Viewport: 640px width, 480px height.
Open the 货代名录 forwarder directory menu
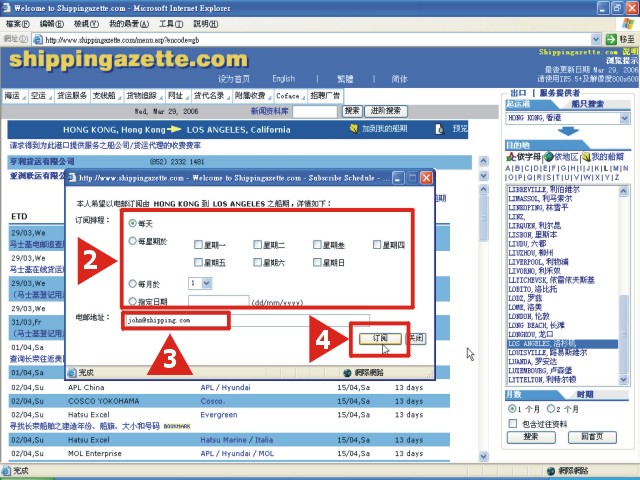pyautogui.click(x=211, y=96)
